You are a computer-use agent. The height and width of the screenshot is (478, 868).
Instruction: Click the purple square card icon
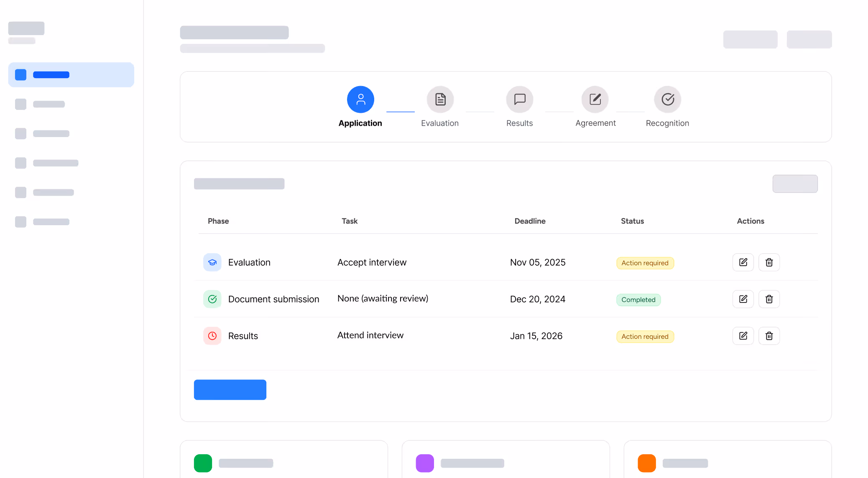tap(425, 463)
